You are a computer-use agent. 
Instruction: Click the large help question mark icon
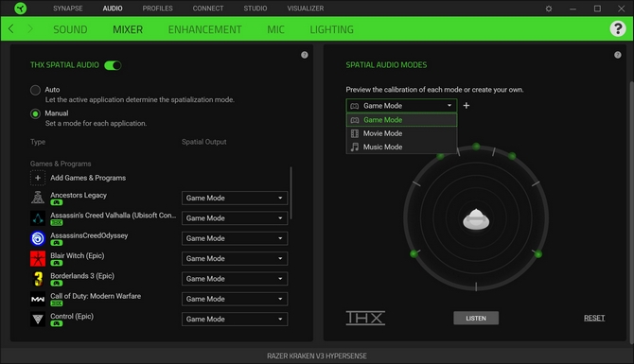[617, 28]
